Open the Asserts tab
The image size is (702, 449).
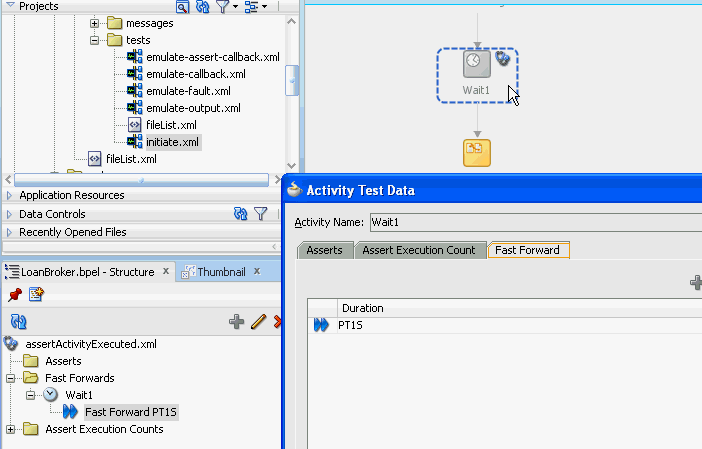coord(325,250)
